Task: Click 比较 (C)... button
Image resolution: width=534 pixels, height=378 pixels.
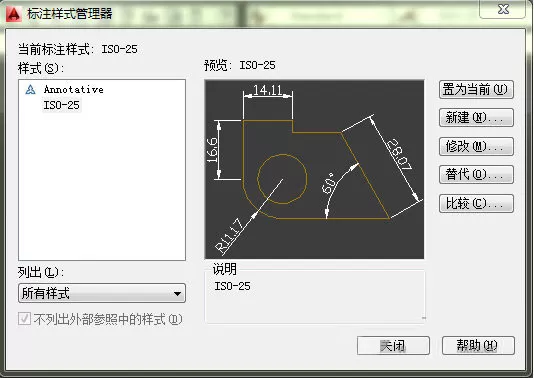Action: (x=476, y=204)
